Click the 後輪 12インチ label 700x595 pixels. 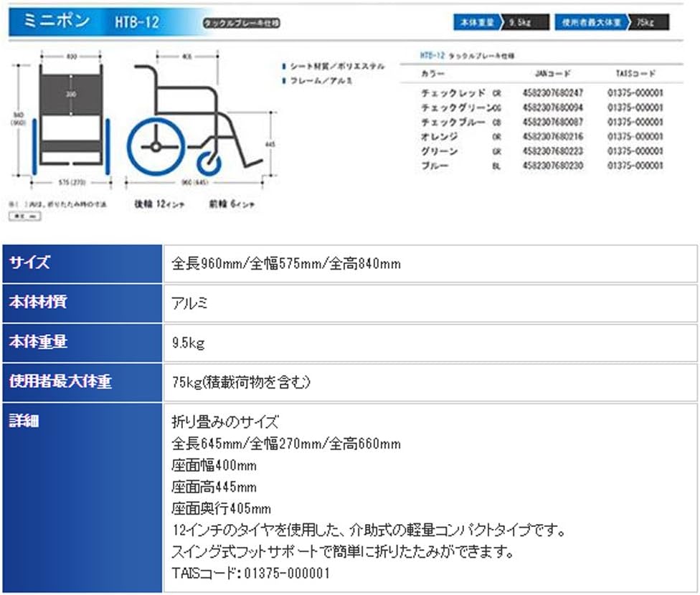click(159, 204)
